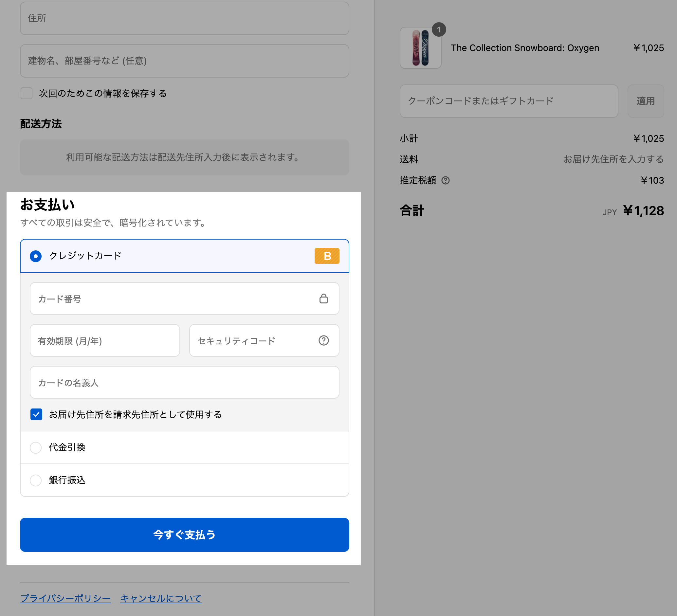The height and width of the screenshot is (616, 677).
Task: Check 次回のためこの情報を保存する checkbox
Action: [27, 93]
